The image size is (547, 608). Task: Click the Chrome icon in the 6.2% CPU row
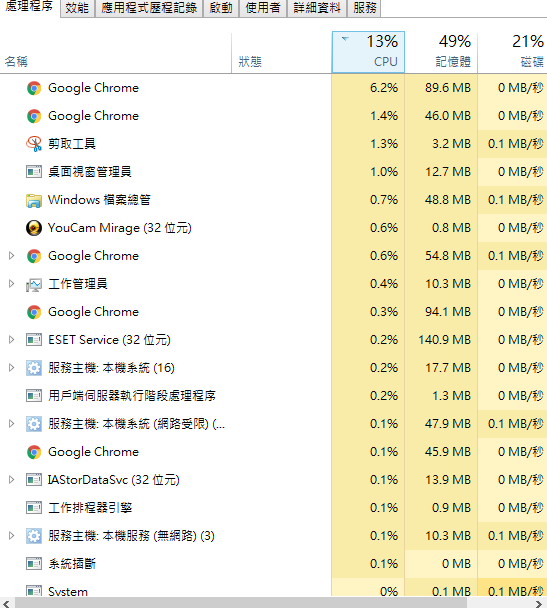[x=34, y=88]
